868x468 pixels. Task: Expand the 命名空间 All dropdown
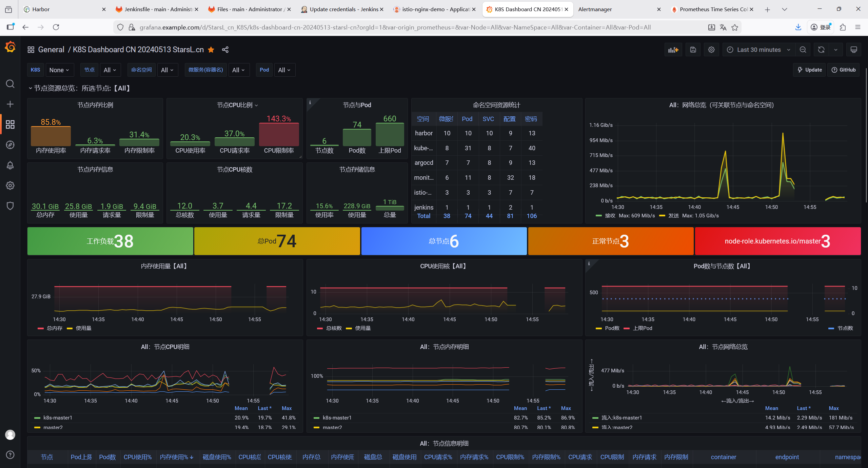coord(167,70)
